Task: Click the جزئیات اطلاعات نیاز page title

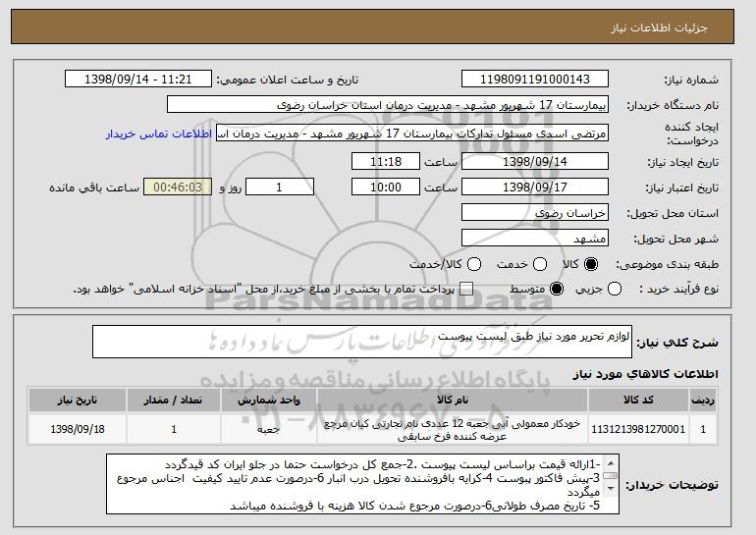Action: (x=660, y=27)
